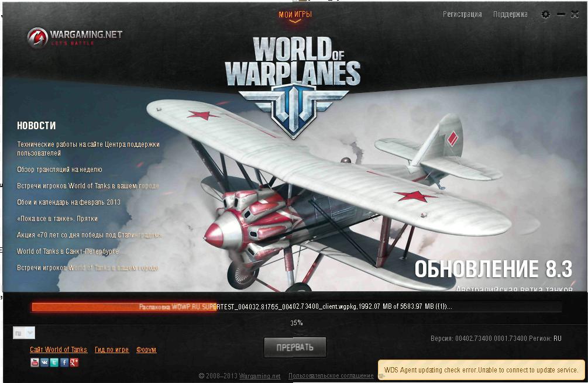Open the Регистрация menu link
588x383 pixels.
pos(462,14)
